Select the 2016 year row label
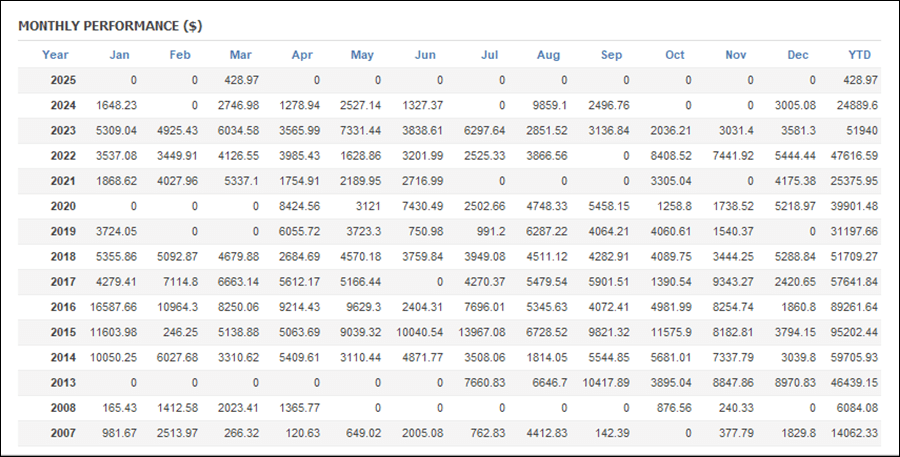 (x=63, y=307)
